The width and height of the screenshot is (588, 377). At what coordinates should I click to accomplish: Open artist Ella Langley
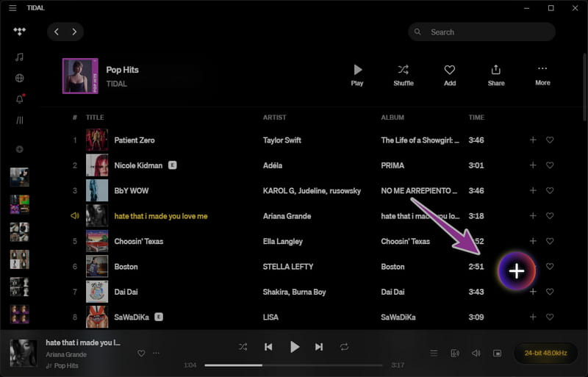[x=283, y=242]
